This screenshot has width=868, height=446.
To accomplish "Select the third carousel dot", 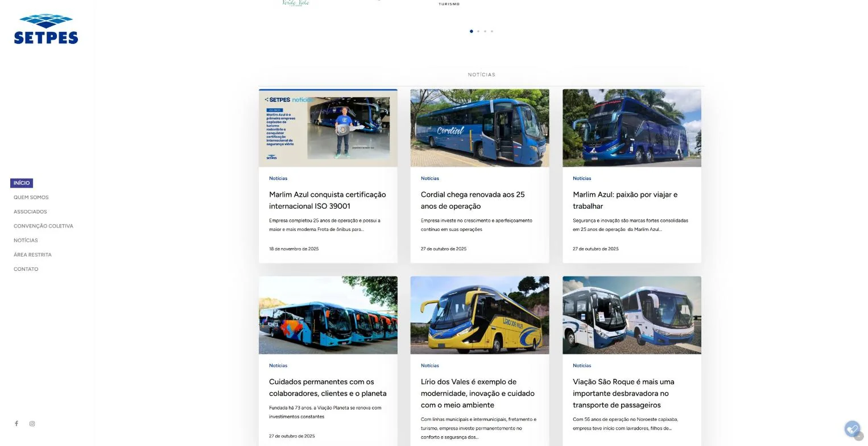I will click(x=485, y=31).
